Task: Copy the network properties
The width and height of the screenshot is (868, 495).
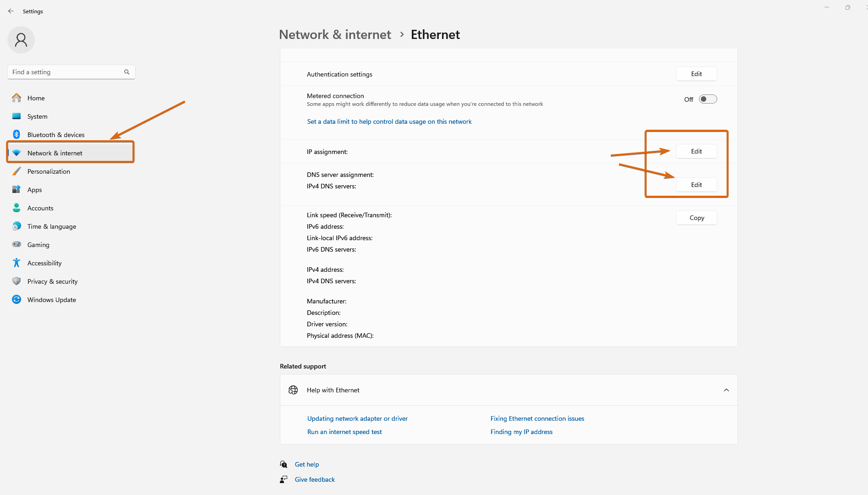Action: click(x=696, y=218)
